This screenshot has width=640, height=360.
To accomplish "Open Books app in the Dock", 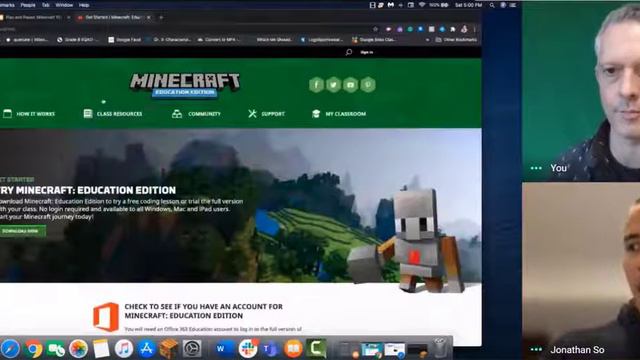I will [x=293, y=349].
